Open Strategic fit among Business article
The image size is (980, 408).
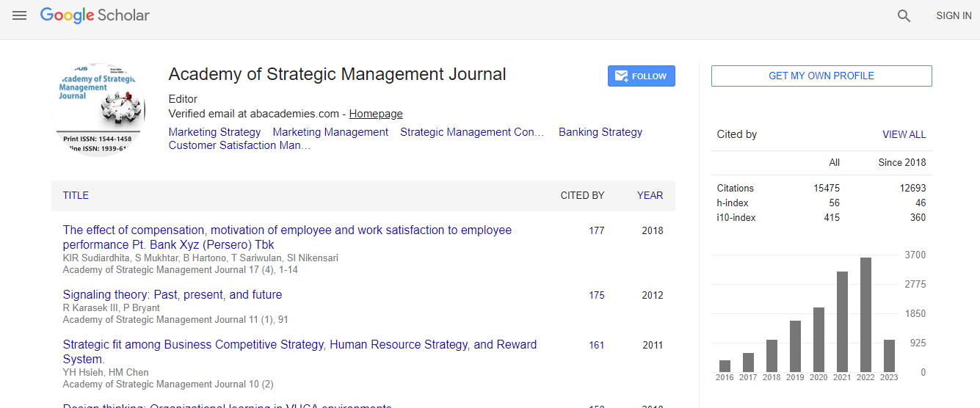pyautogui.click(x=300, y=351)
